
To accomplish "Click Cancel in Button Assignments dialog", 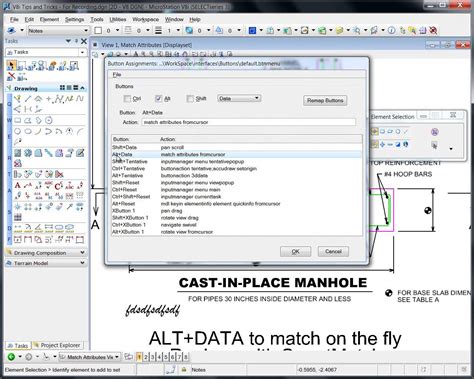I will (x=333, y=251).
